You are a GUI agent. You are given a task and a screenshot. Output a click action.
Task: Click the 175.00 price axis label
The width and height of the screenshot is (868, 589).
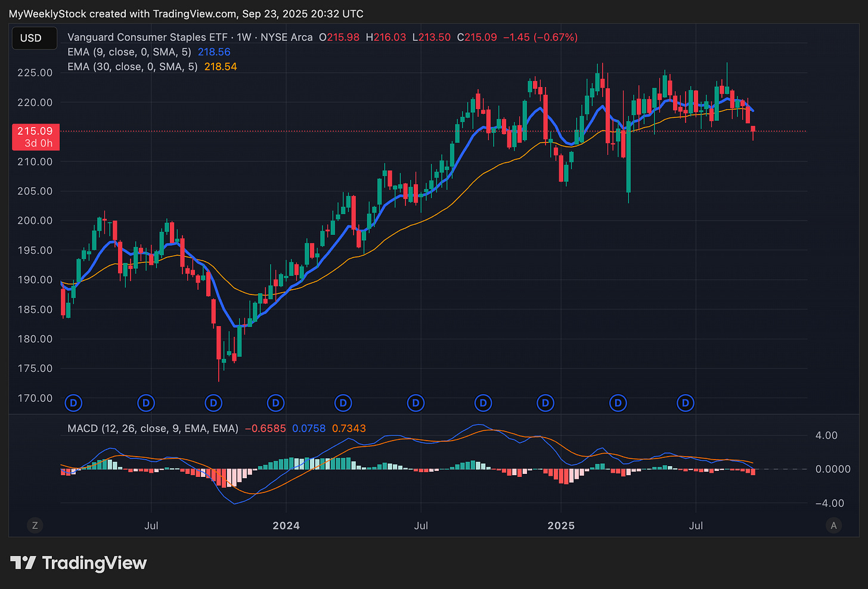coord(35,368)
